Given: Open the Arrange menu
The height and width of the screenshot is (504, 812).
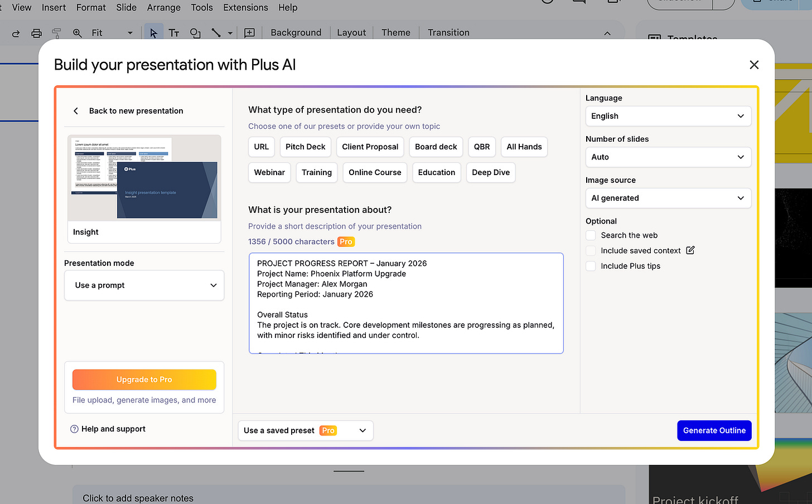Looking at the screenshot, I should (x=164, y=7).
